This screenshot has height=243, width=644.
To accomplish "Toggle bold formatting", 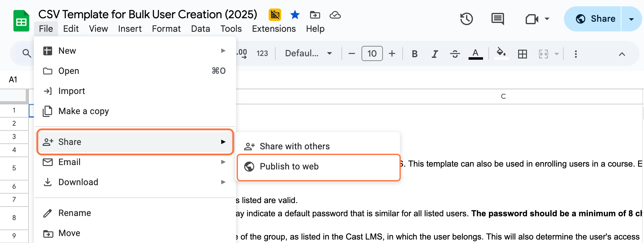I will pos(415,54).
